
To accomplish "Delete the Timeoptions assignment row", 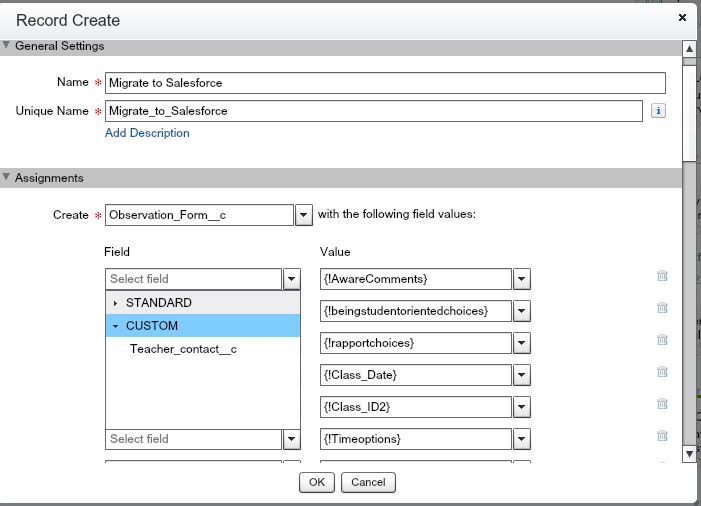I will coord(662,436).
